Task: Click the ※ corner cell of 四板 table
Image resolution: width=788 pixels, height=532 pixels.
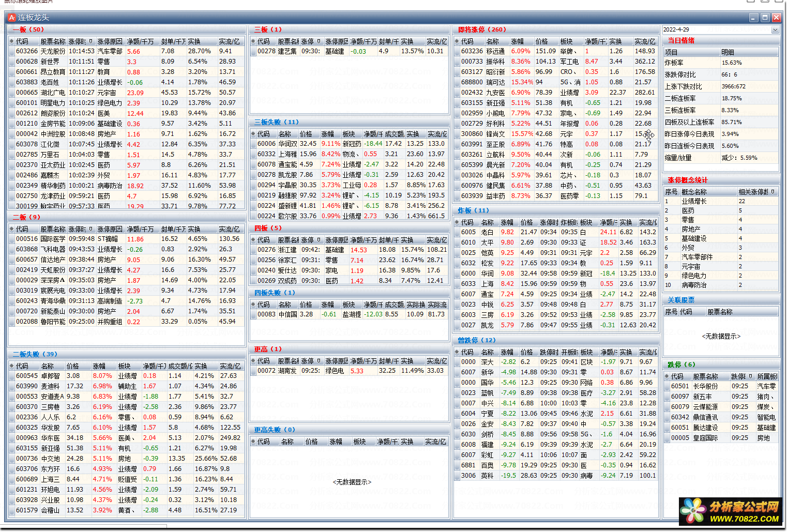Action: pyautogui.click(x=253, y=240)
